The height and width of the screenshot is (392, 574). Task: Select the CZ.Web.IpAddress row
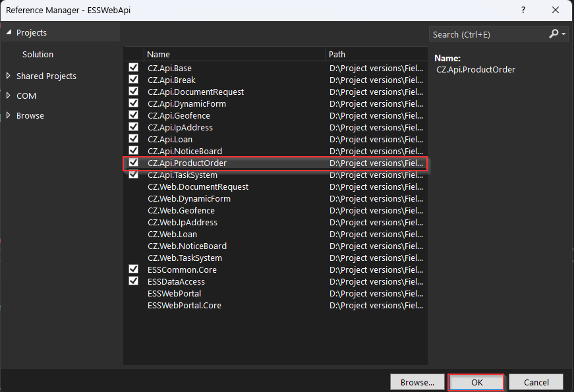275,222
